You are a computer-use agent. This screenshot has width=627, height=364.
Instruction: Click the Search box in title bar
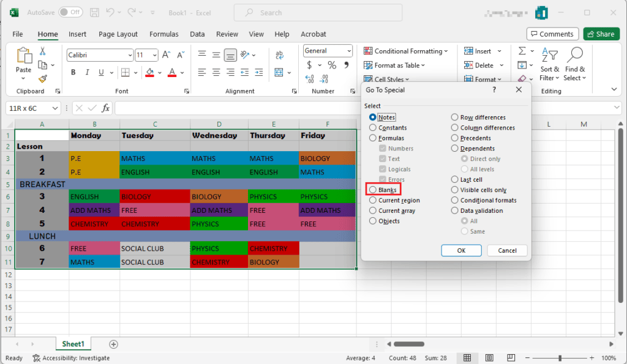pyautogui.click(x=318, y=13)
